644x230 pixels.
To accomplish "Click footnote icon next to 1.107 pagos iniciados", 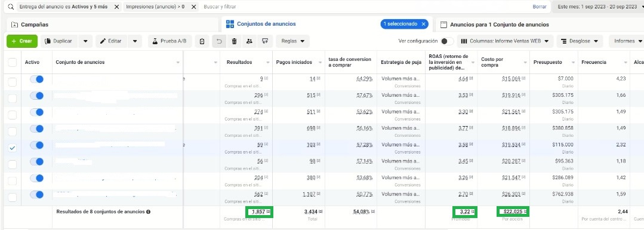I will point(318,194).
